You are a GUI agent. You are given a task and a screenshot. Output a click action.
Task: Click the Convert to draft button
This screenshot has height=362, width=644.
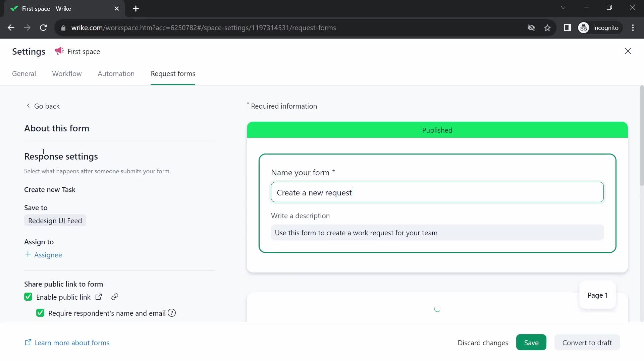(587, 343)
